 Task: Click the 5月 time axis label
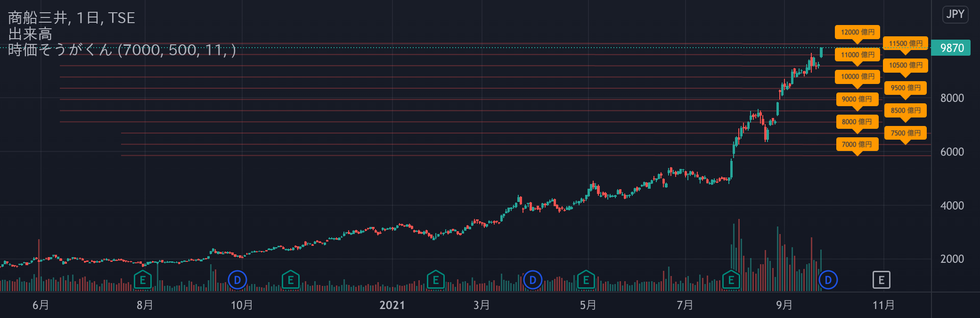click(x=588, y=305)
